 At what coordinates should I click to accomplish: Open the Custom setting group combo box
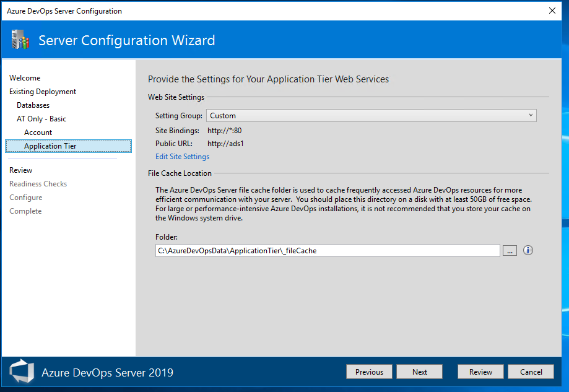click(371, 115)
